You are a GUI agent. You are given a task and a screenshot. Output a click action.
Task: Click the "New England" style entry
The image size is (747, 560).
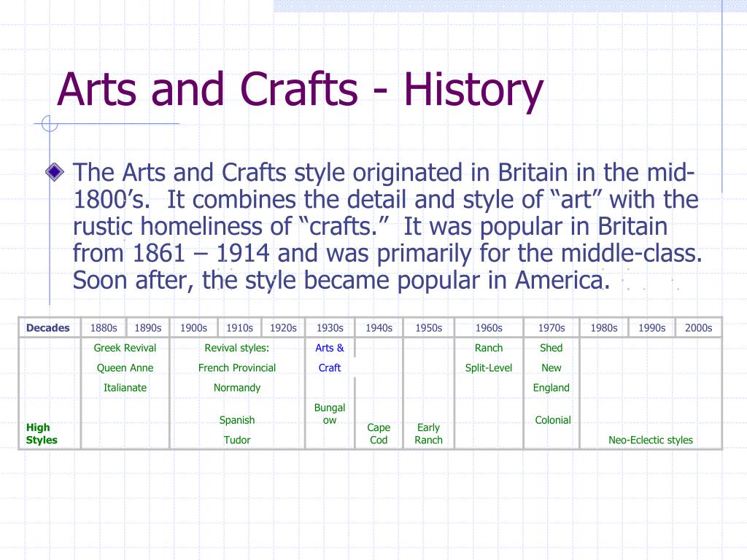(x=551, y=378)
